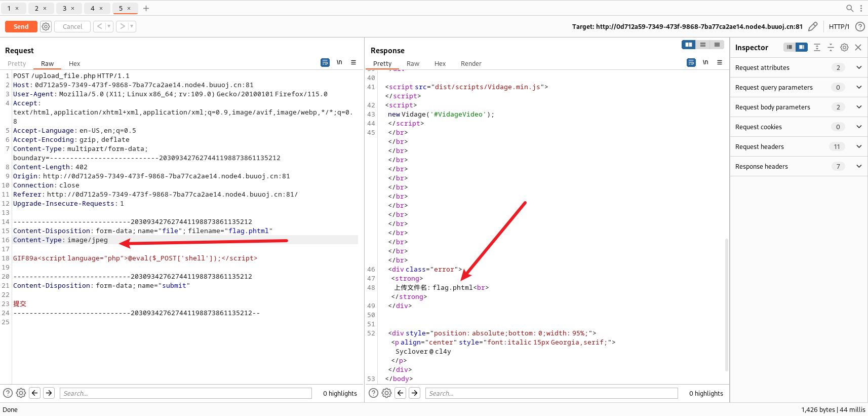Go to next request in history
Screen dimensions: 868x416
[x=122, y=26]
